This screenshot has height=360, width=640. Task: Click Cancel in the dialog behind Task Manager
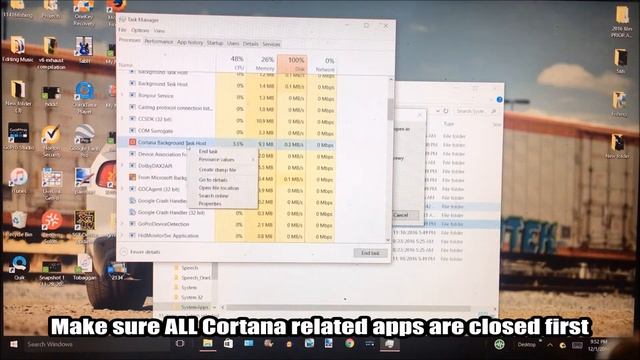tap(401, 215)
